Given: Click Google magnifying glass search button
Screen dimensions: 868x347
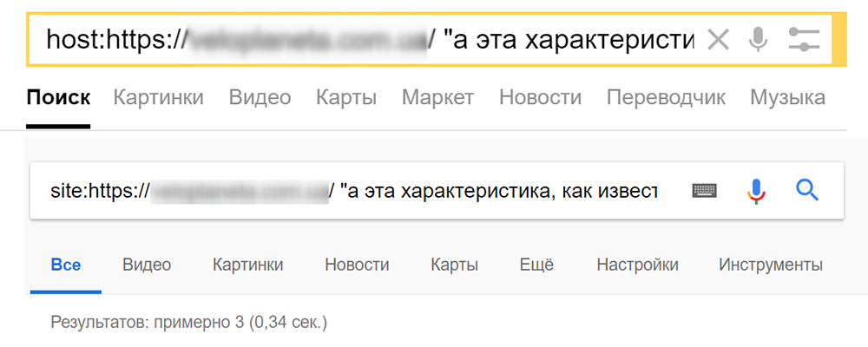Looking at the screenshot, I should [807, 190].
